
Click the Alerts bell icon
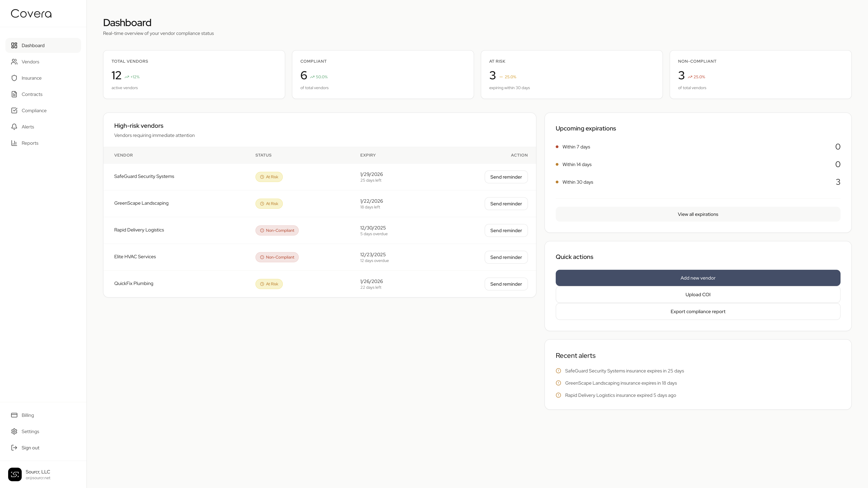14,127
